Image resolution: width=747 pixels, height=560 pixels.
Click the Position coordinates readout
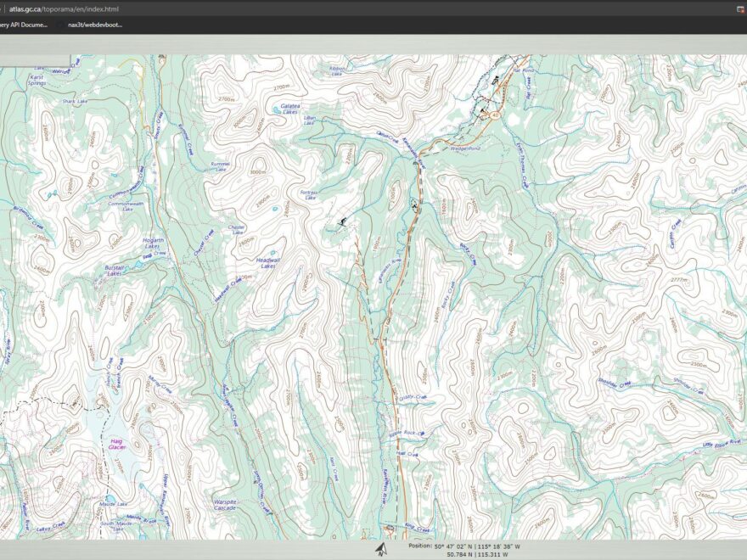(463, 550)
